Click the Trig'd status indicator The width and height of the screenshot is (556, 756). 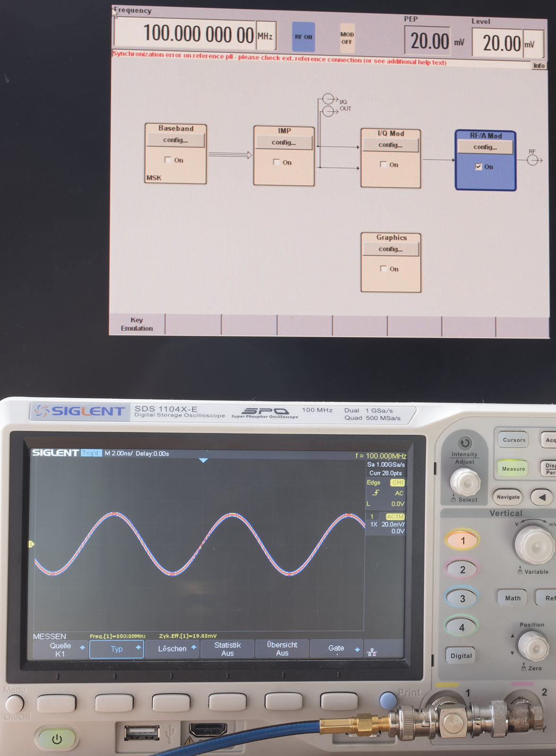point(91,453)
